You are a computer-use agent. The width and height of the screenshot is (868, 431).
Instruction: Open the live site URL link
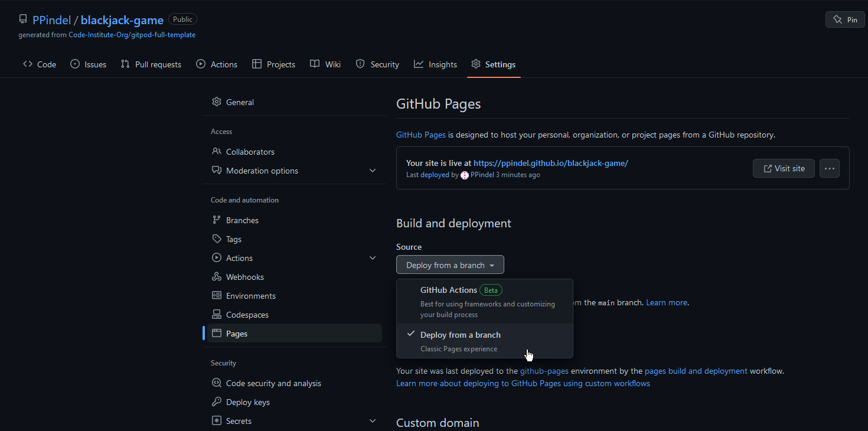coord(550,163)
